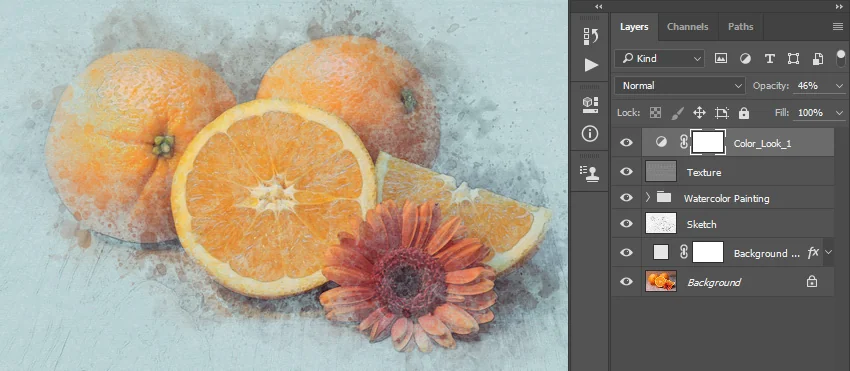This screenshot has width=850, height=371.
Task: Switch to the Paths tab
Action: tap(740, 27)
